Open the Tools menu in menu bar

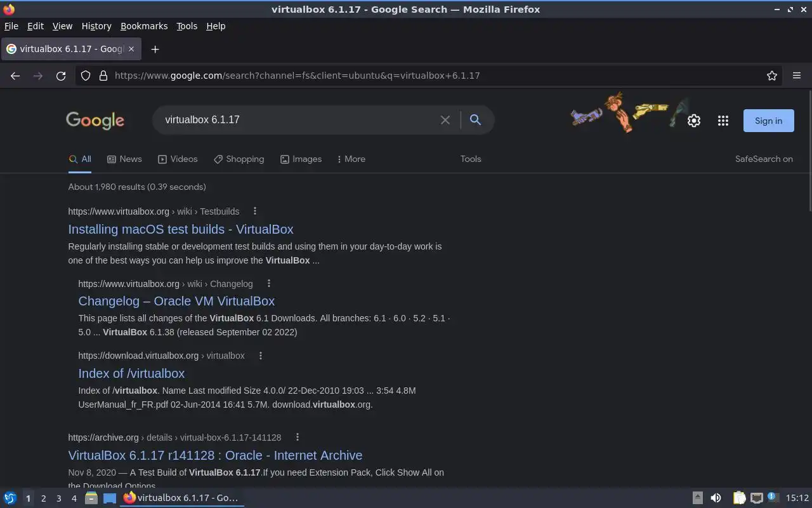tap(187, 26)
